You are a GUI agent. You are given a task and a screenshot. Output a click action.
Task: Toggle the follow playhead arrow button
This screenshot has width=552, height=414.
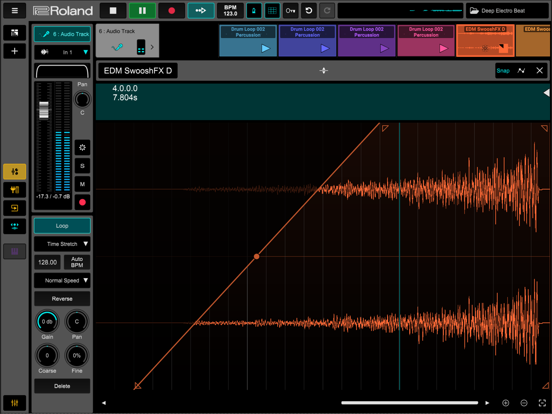click(x=201, y=11)
